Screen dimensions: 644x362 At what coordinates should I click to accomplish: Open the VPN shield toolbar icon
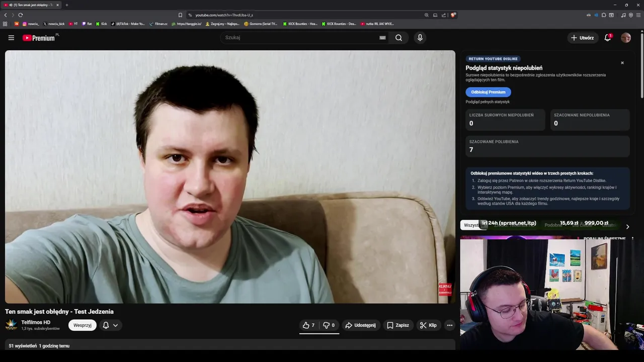click(x=631, y=15)
